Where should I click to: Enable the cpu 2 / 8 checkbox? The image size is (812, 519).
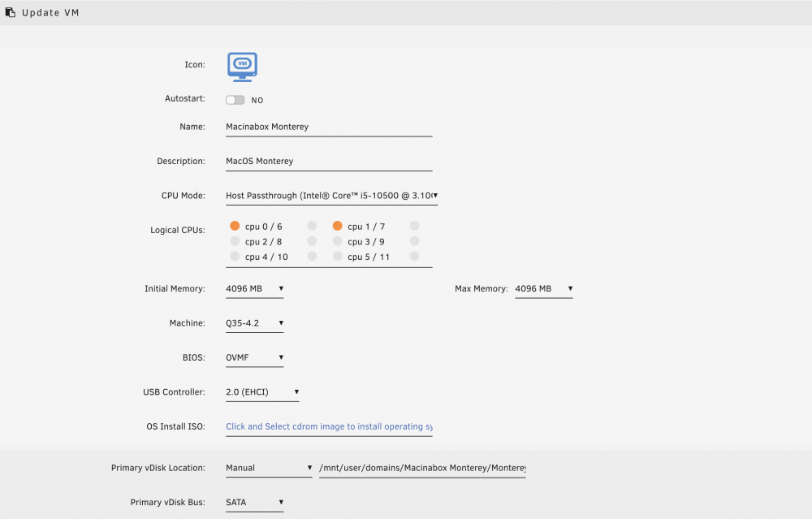tap(235, 241)
